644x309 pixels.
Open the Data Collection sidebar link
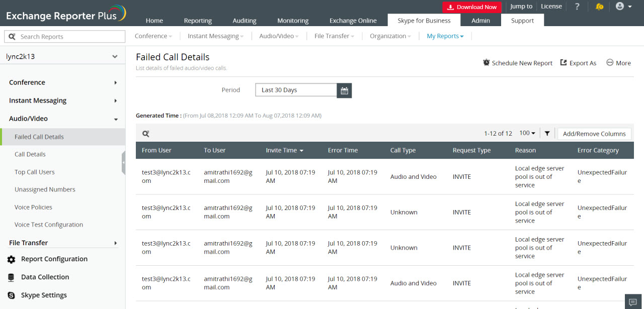45,277
